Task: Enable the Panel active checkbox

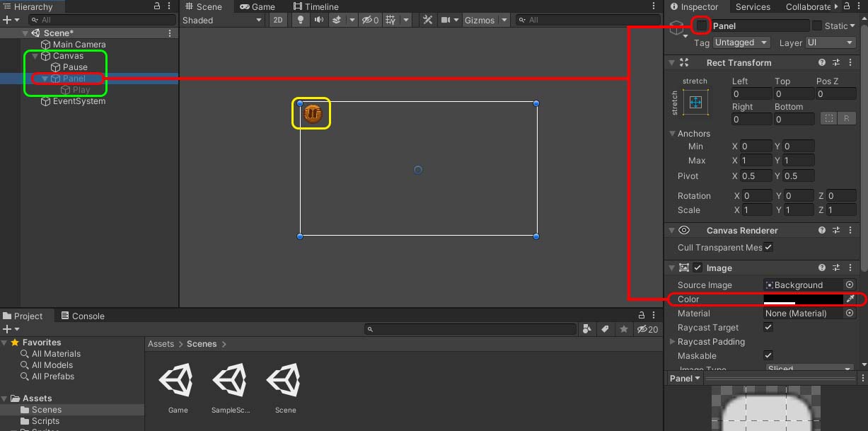Action: [x=701, y=26]
